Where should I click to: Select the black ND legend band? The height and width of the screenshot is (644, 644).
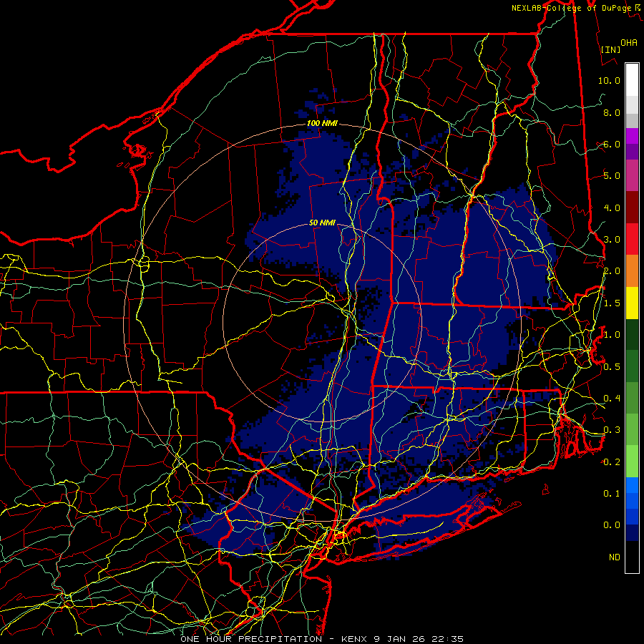(632, 557)
